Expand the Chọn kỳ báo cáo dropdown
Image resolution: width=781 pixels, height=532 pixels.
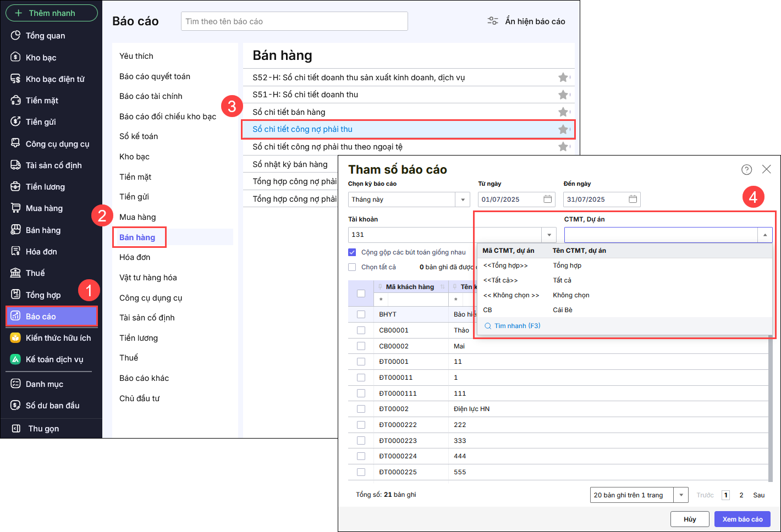(x=463, y=199)
